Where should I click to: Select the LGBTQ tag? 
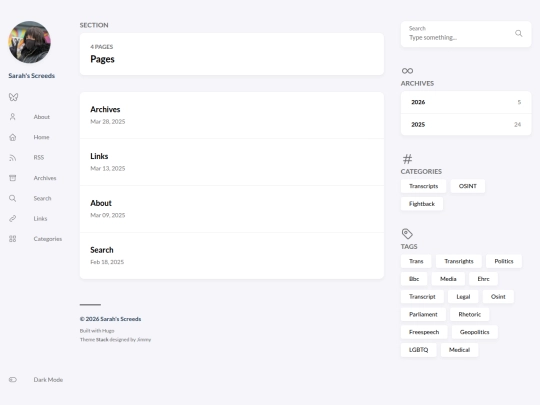pos(418,350)
